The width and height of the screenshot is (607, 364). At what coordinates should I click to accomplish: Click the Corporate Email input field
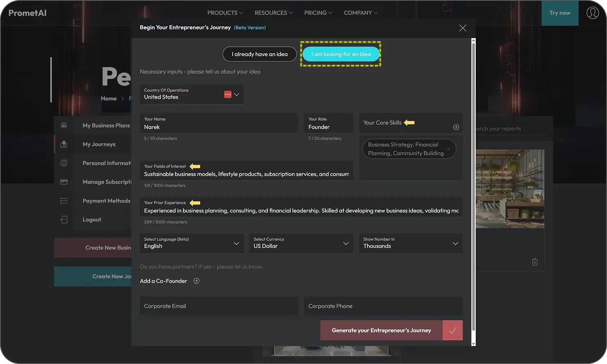click(219, 306)
